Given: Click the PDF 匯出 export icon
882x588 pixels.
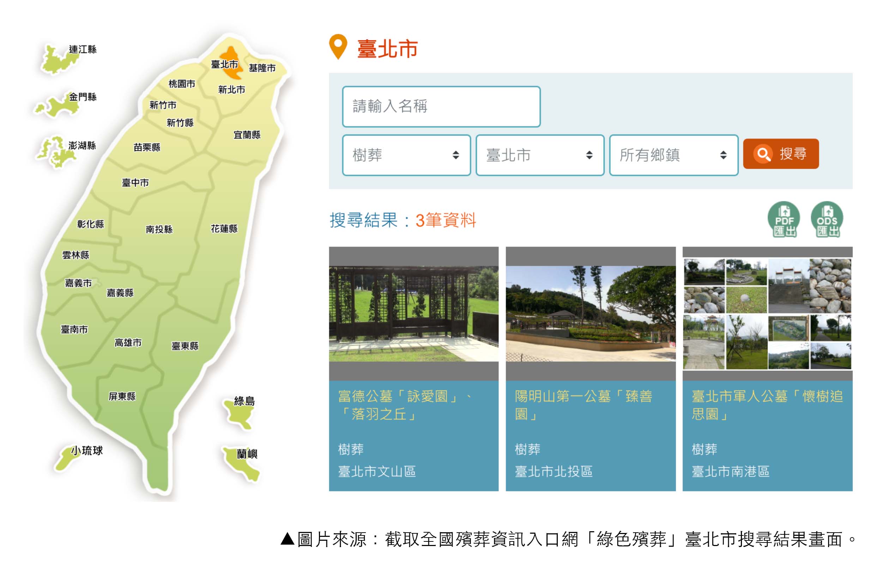Looking at the screenshot, I should click(784, 220).
